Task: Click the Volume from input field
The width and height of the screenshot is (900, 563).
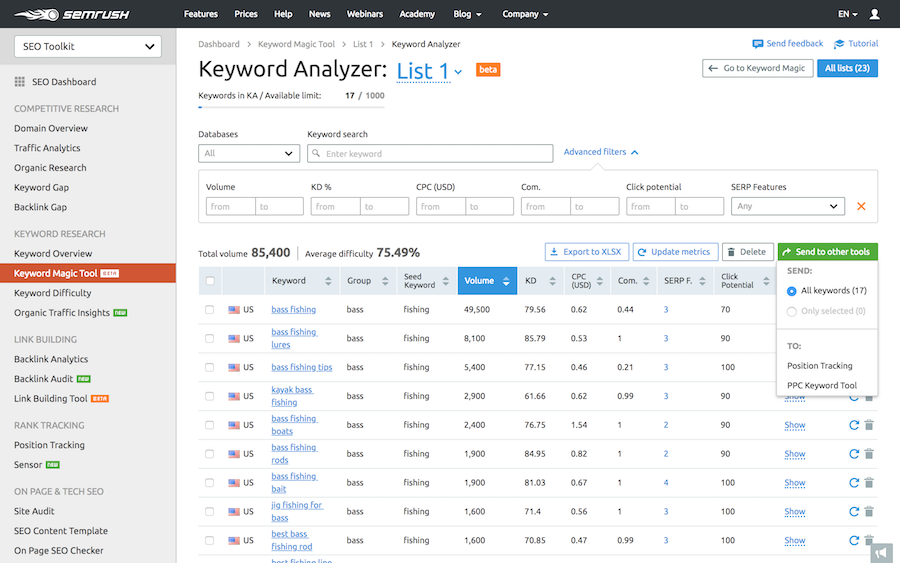Action: [x=230, y=206]
